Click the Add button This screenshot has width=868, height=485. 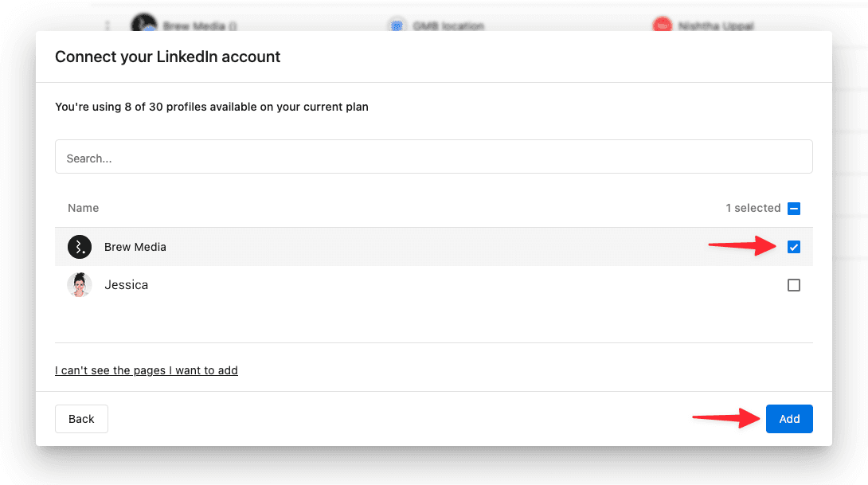tap(789, 419)
